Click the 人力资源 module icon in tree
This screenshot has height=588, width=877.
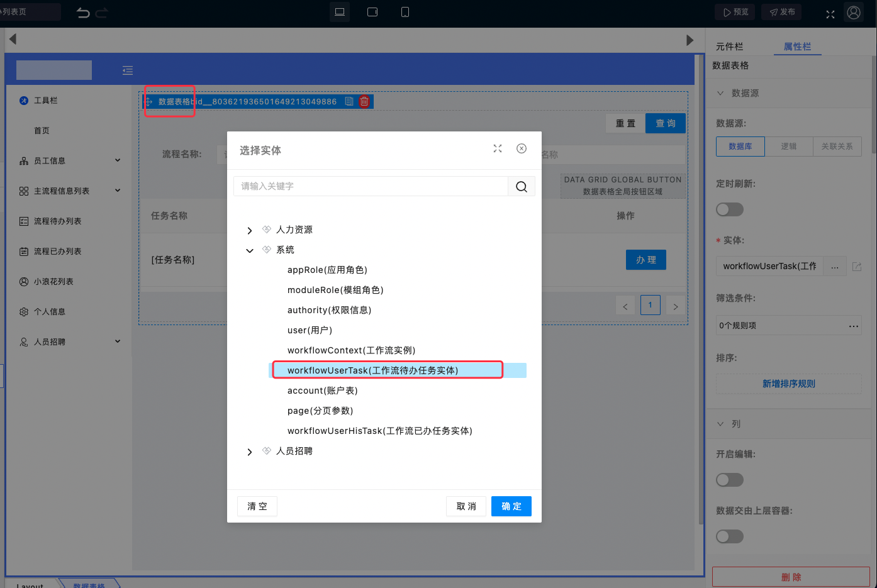pos(267,230)
